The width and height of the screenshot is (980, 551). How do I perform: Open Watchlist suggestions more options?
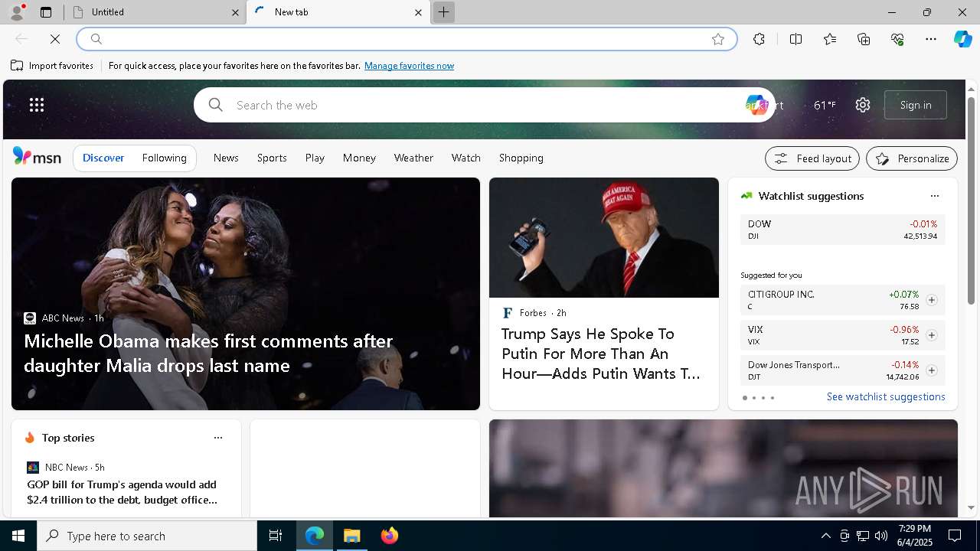934,196
